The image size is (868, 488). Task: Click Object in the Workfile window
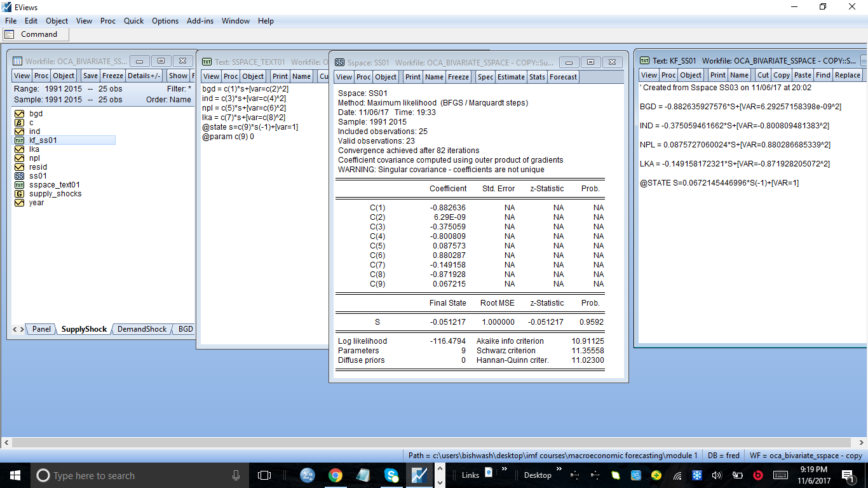pyautogui.click(x=64, y=76)
